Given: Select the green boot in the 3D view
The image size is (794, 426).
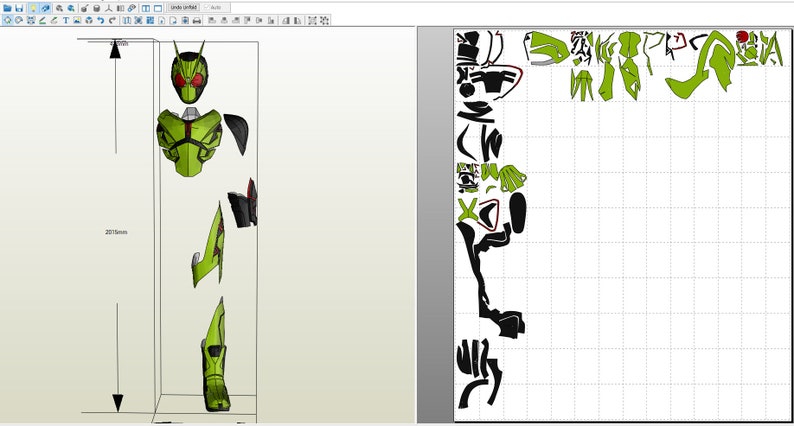Looking at the screenshot, I should (216, 377).
